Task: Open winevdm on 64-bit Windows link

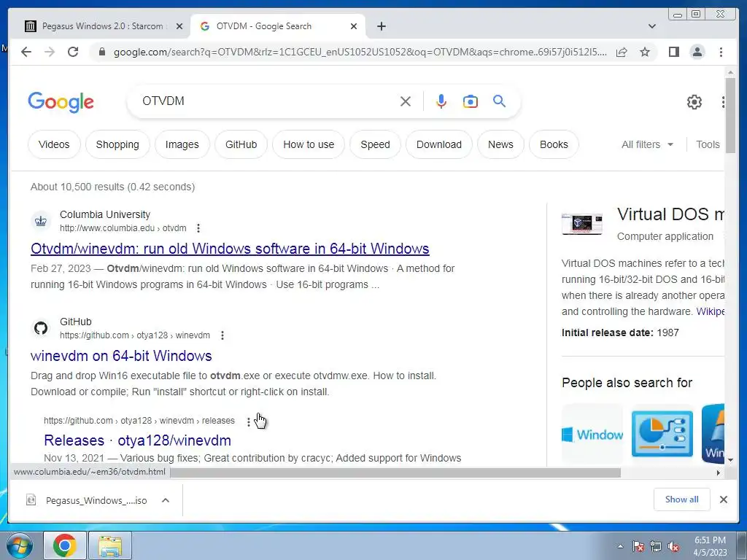Action: [121, 356]
